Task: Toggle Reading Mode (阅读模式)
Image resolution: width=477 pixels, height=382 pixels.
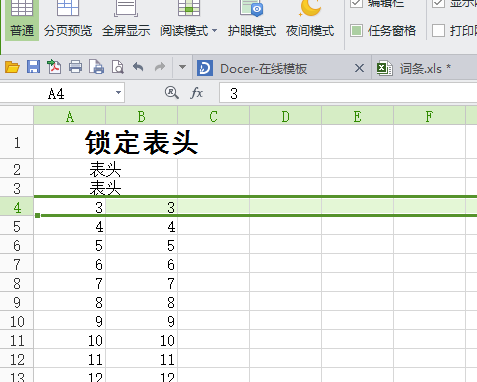Action: (184, 20)
